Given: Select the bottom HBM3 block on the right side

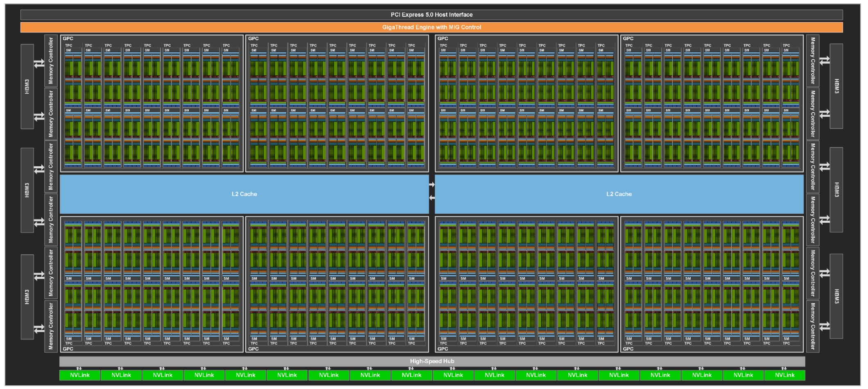Looking at the screenshot, I should pos(836,296).
